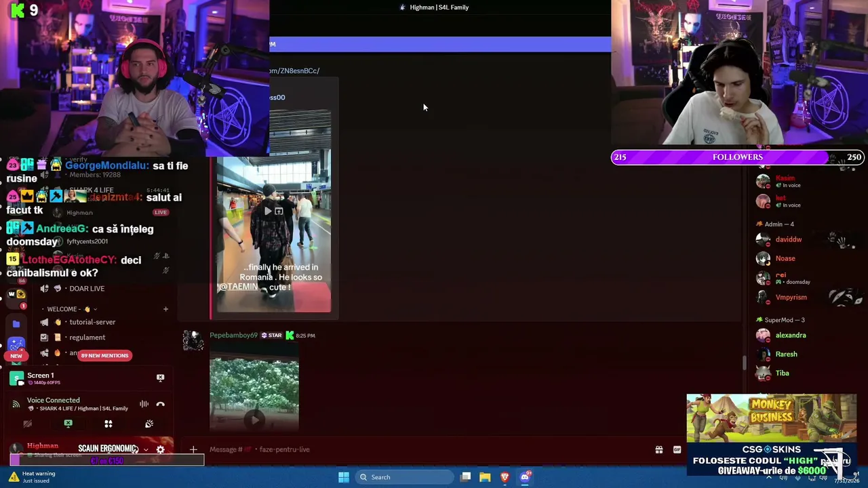Open member Raresh in member list
868x488 pixels.
pos(787,354)
